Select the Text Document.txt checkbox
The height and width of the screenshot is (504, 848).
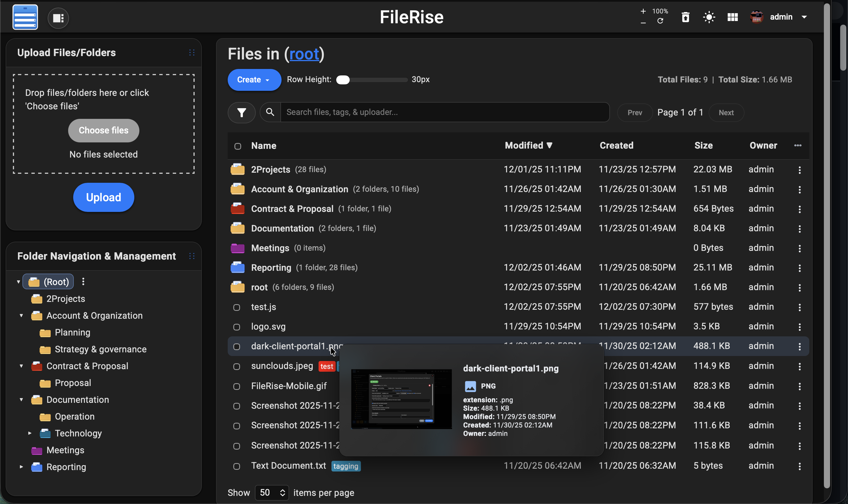(237, 466)
